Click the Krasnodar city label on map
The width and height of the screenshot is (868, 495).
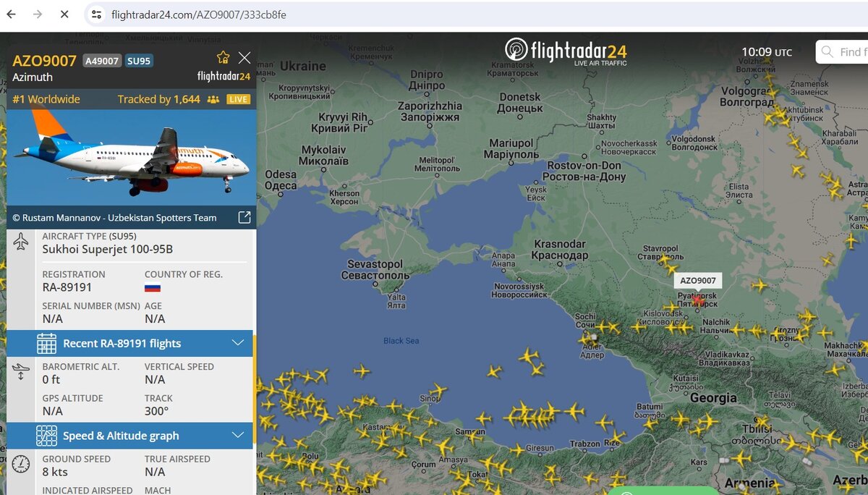pos(559,250)
